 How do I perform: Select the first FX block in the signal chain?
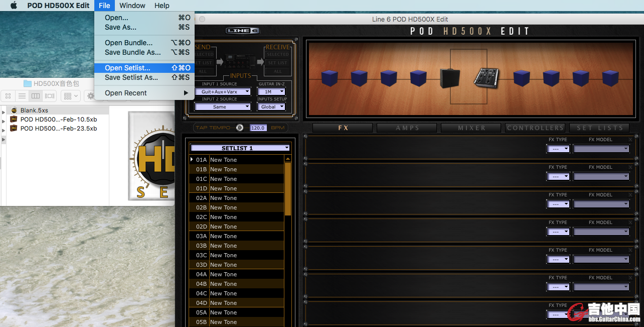tap(330, 79)
